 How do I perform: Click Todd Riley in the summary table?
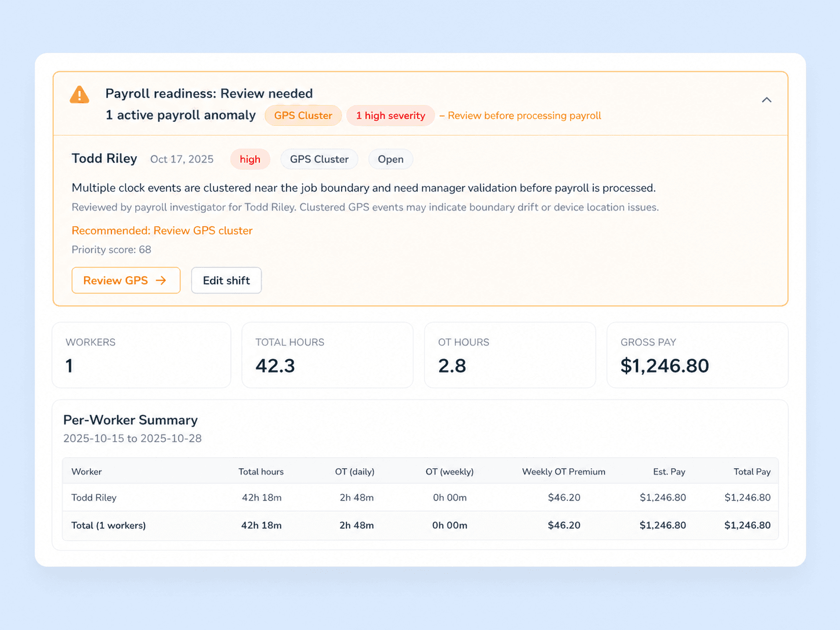coord(94,498)
